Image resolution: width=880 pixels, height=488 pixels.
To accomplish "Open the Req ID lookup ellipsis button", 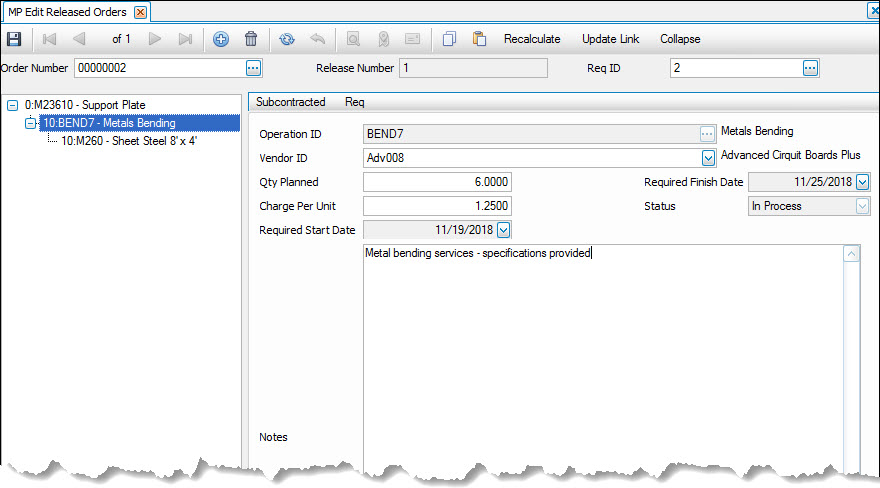I will point(810,68).
